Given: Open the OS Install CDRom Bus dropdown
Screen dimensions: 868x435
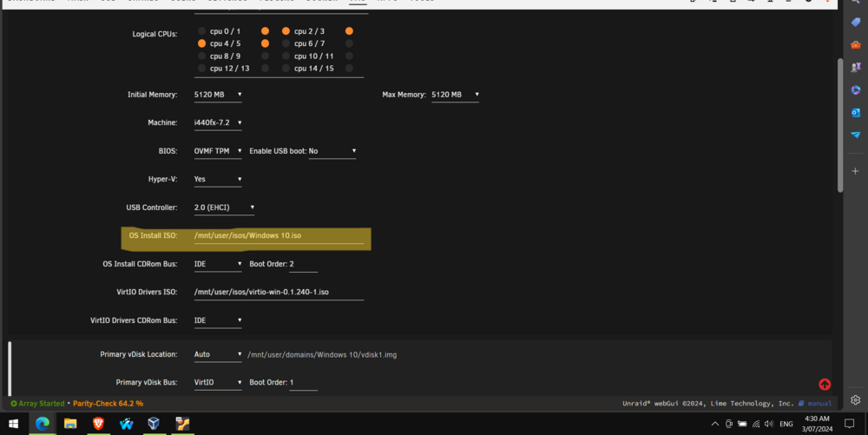Looking at the screenshot, I should (x=218, y=264).
